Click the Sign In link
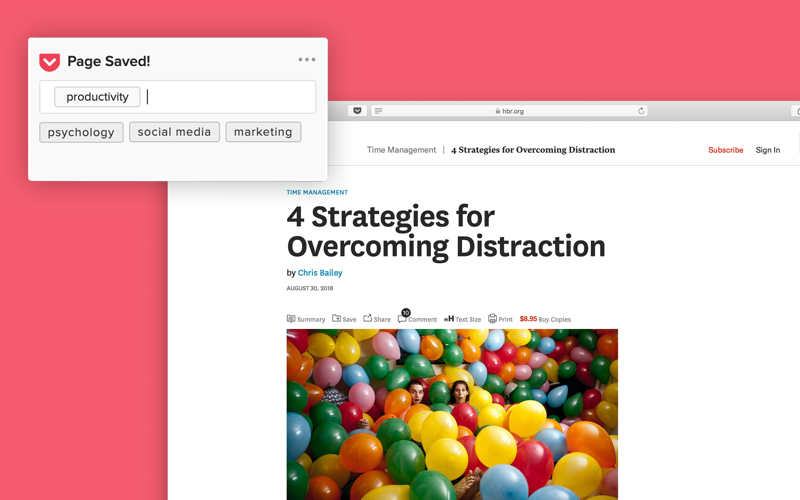This screenshot has height=500, width=800. click(x=768, y=150)
